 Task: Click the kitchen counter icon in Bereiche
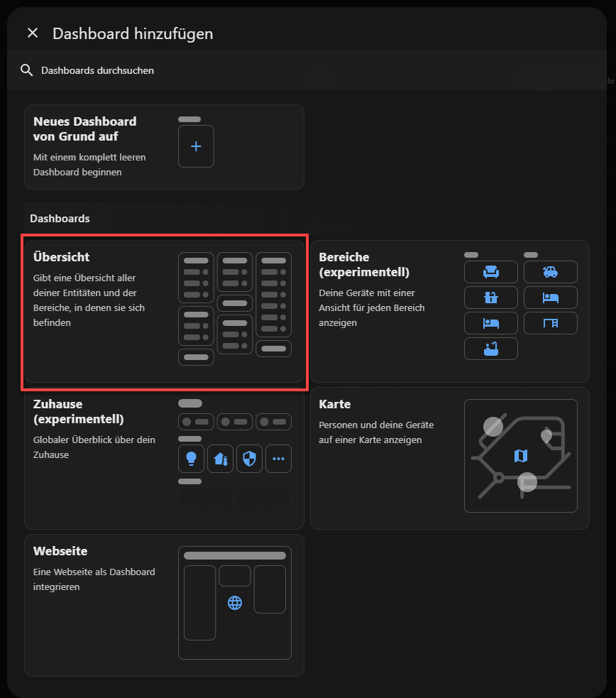click(x=491, y=298)
